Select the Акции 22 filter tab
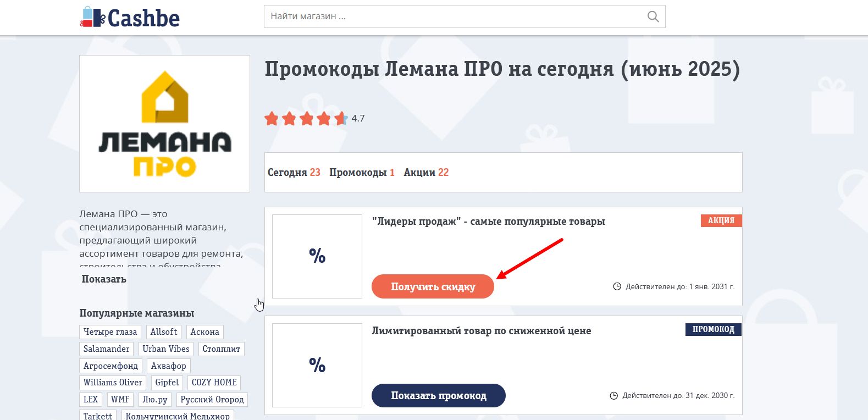Image resolution: width=868 pixels, height=420 pixels. click(426, 173)
